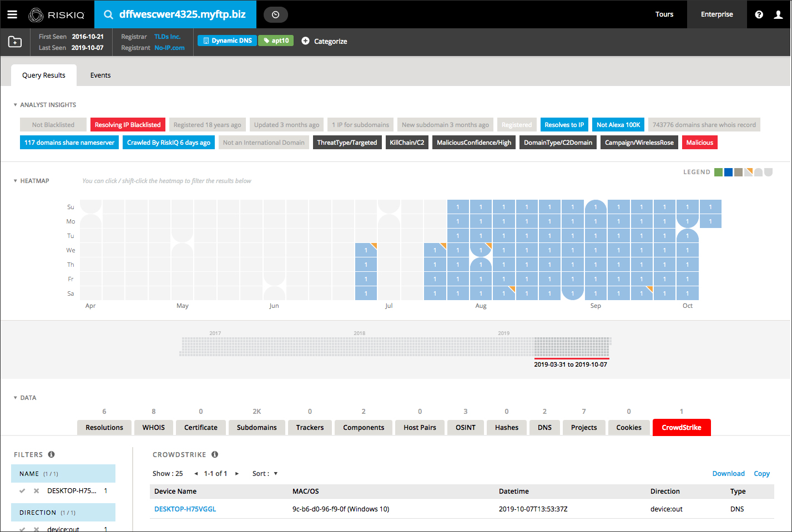Screen dimensions: 792x532
Task: Open the Subdomains data tab
Action: 257,428
